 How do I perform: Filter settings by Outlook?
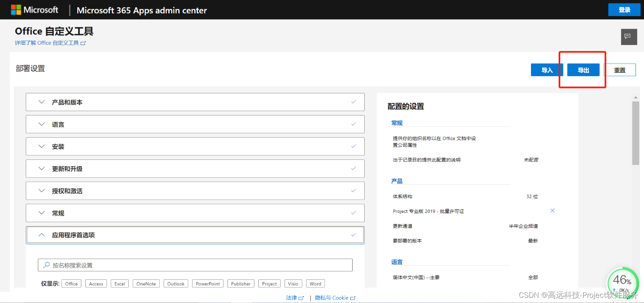tap(176, 284)
